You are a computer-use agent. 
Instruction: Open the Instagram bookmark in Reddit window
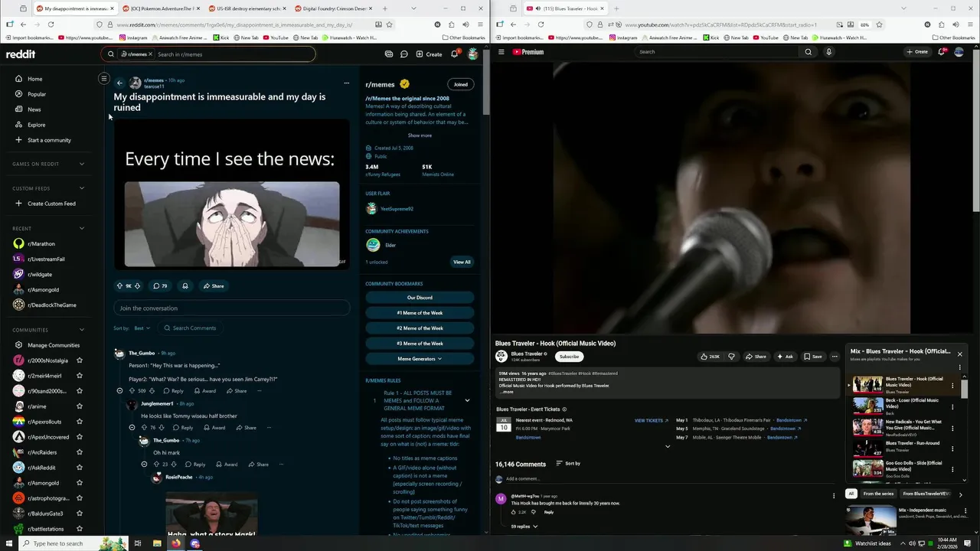(x=133, y=37)
